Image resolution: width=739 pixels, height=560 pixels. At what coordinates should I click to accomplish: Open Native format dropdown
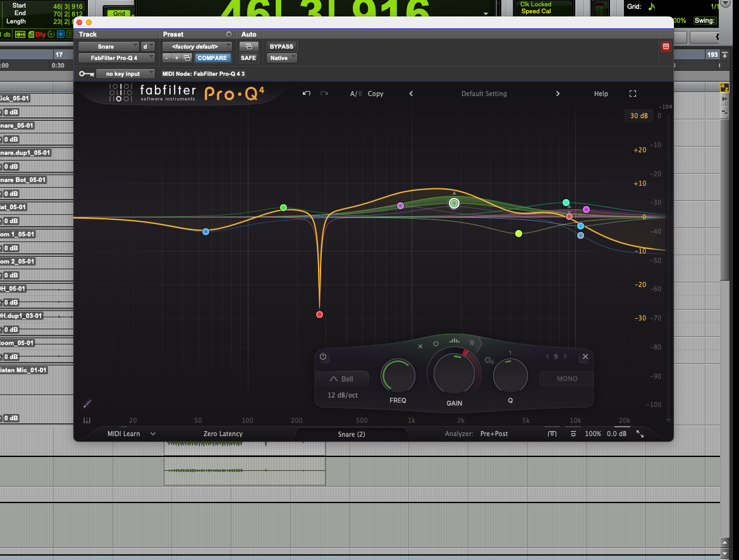[x=282, y=58]
